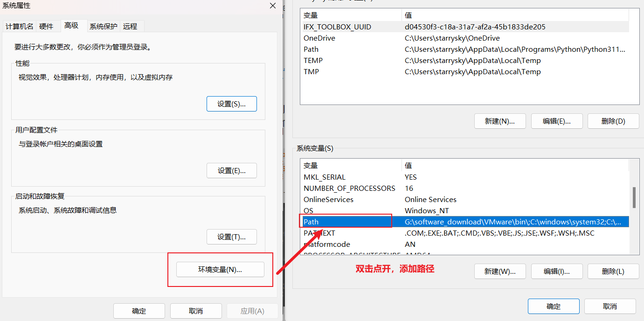Click 删除(D) for user variables

click(x=613, y=121)
